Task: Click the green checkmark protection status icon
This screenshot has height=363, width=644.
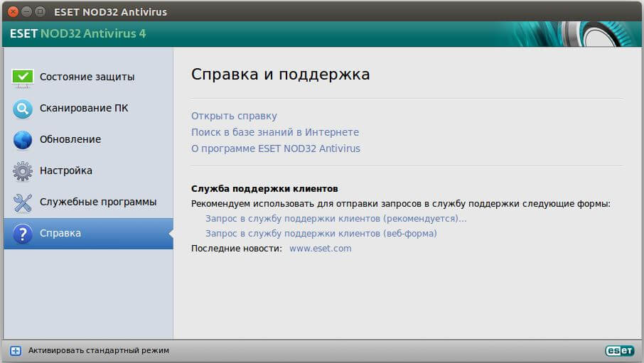Action: pos(23,77)
